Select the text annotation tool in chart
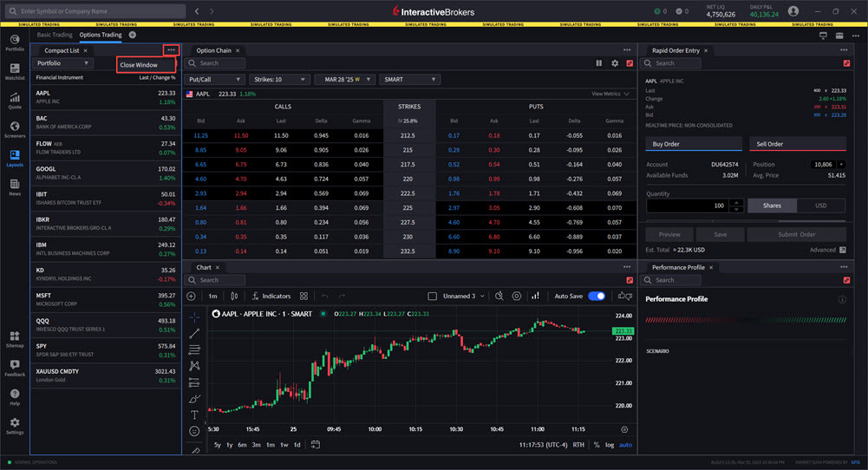The image size is (868, 470). [x=194, y=415]
